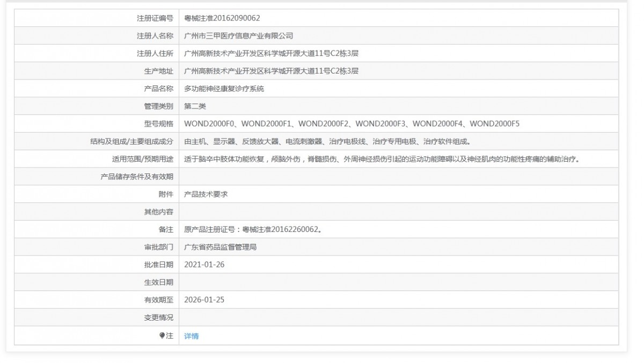
Task: Click the bulb icon beside 注 label
Action: pyautogui.click(x=162, y=336)
